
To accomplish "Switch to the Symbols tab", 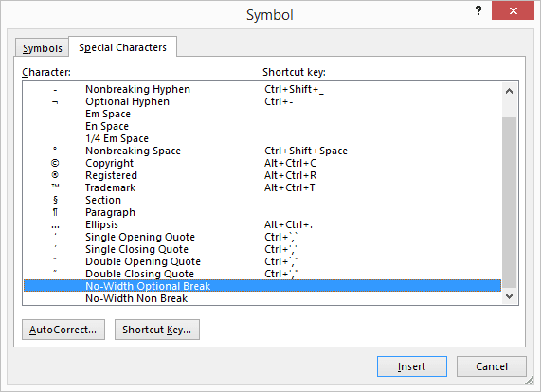I will pos(42,48).
